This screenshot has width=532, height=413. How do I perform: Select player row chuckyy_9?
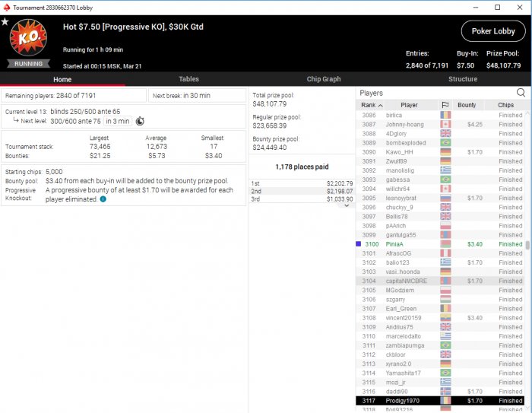point(440,207)
